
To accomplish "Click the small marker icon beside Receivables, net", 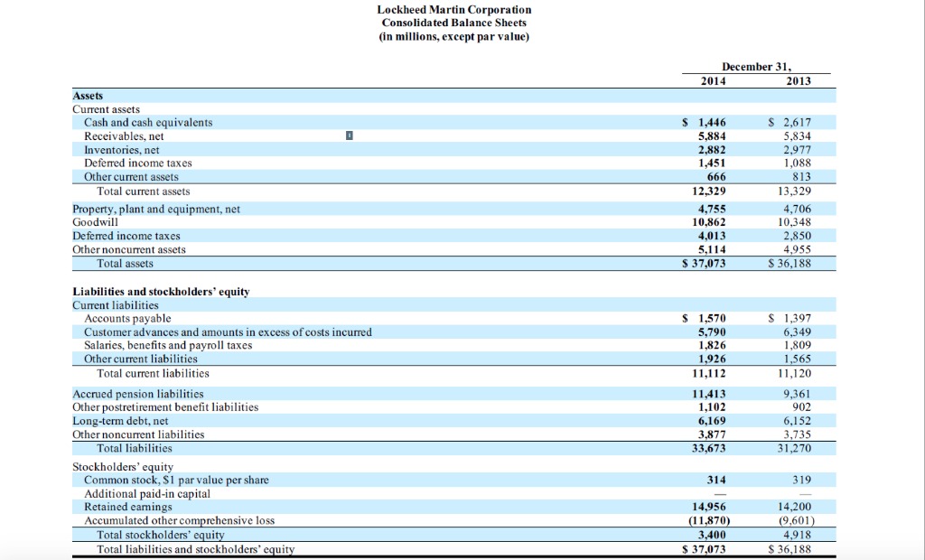I will point(349,135).
